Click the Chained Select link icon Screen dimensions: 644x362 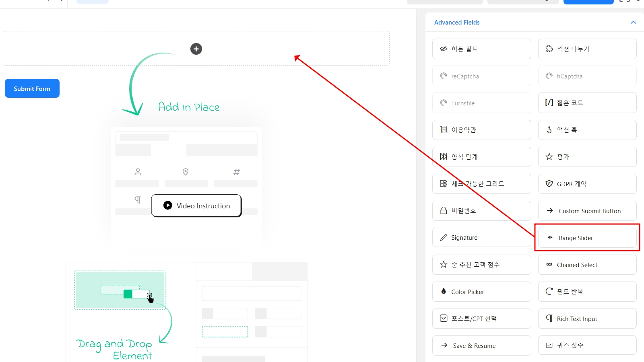(x=549, y=264)
